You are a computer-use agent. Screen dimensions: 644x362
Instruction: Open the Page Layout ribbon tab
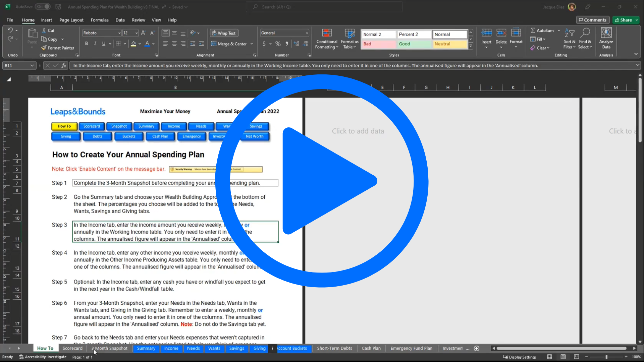click(x=71, y=20)
